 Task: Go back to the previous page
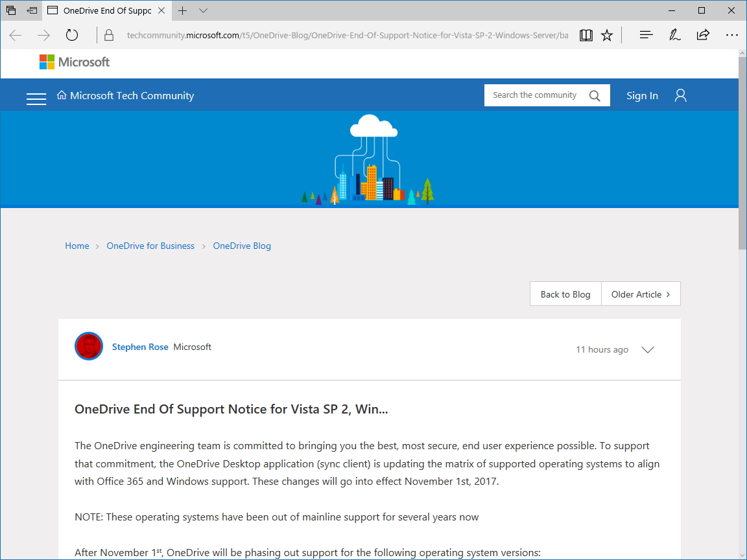15,35
